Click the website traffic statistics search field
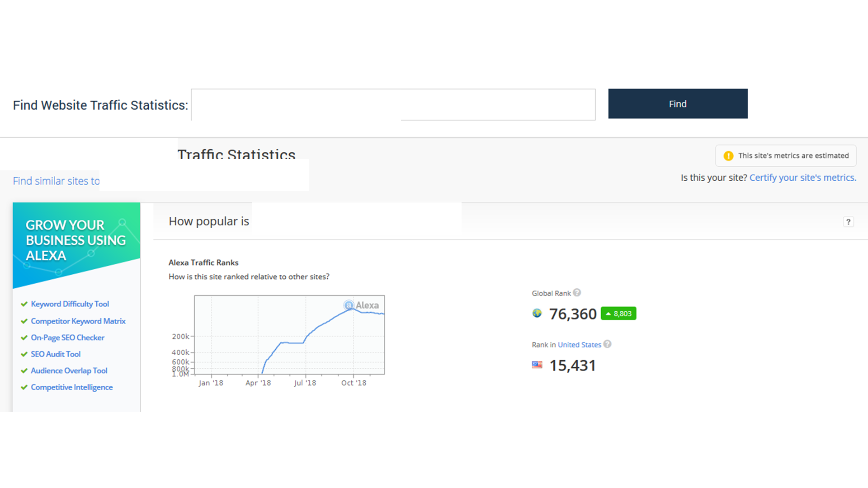Screen dimensions: 868x488 pyautogui.click(x=393, y=104)
